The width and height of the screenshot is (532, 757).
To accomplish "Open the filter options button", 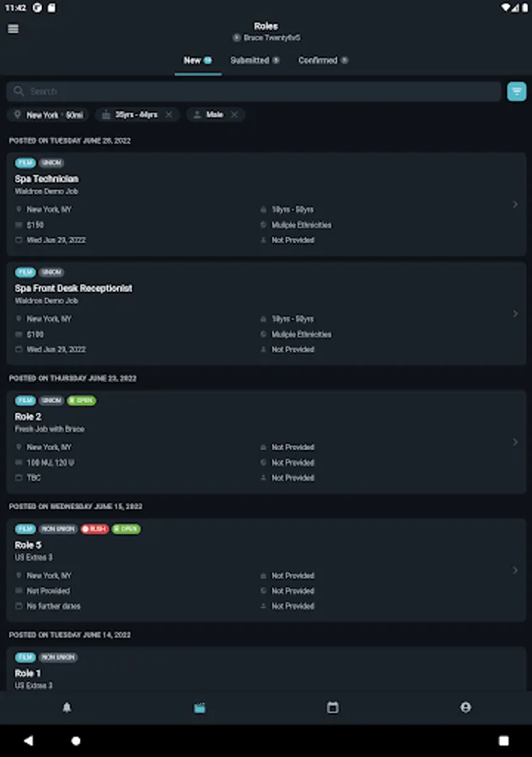I will click(516, 92).
